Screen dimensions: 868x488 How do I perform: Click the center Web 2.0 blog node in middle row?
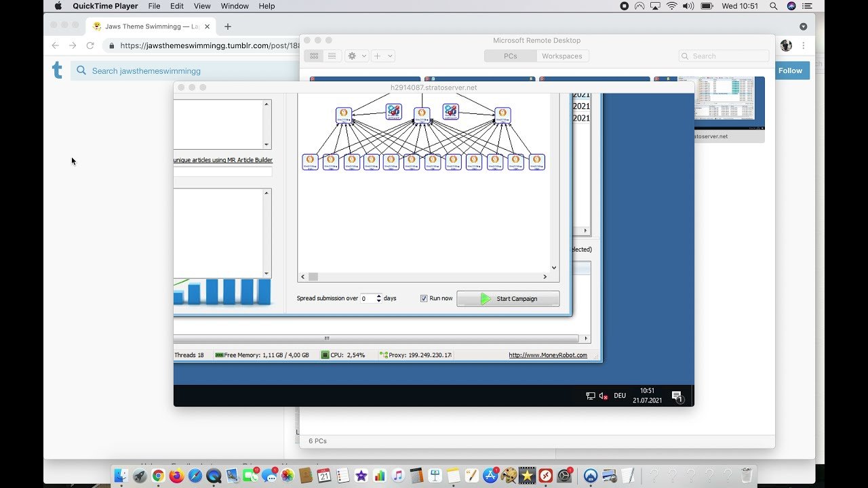[422, 115]
